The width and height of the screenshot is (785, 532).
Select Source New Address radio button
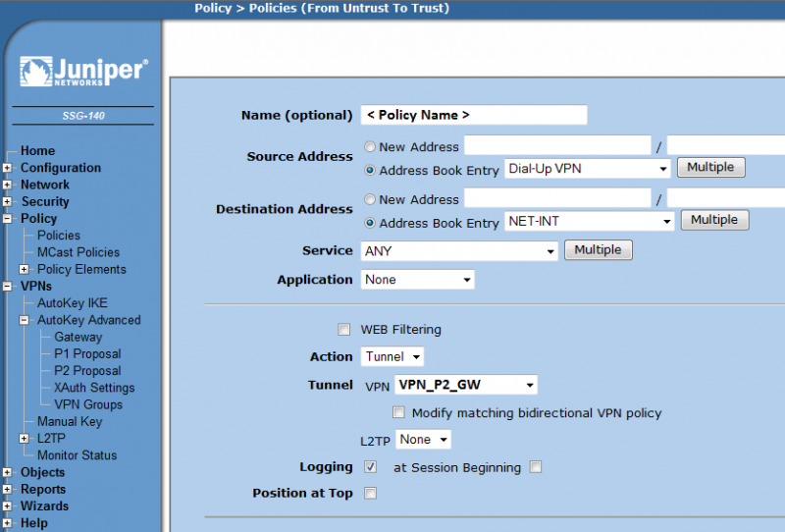(370, 147)
